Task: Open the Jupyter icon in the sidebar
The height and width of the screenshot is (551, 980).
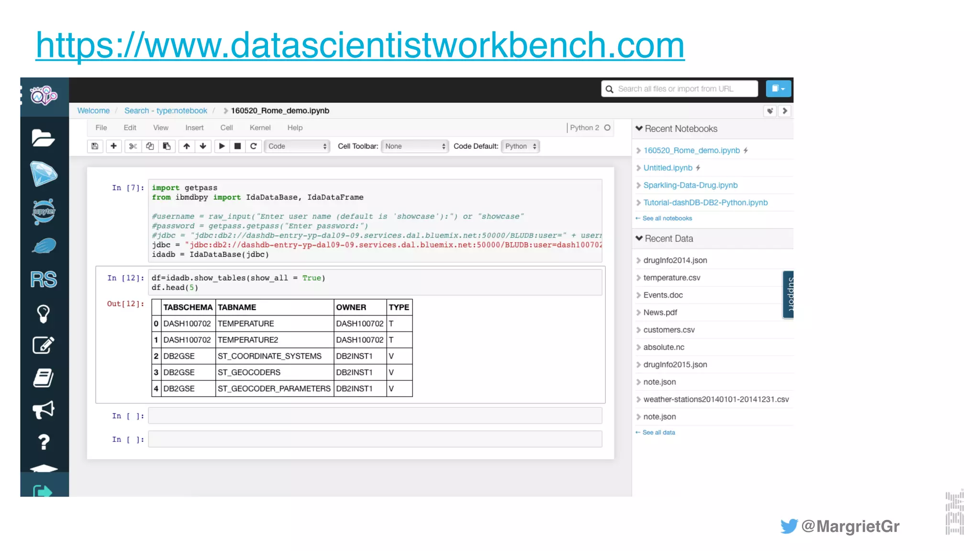Action: (x=44, y=211)
